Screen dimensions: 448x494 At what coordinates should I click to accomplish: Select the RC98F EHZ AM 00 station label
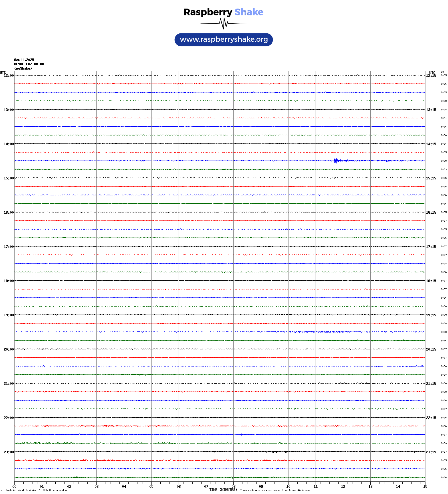(29, 64)
